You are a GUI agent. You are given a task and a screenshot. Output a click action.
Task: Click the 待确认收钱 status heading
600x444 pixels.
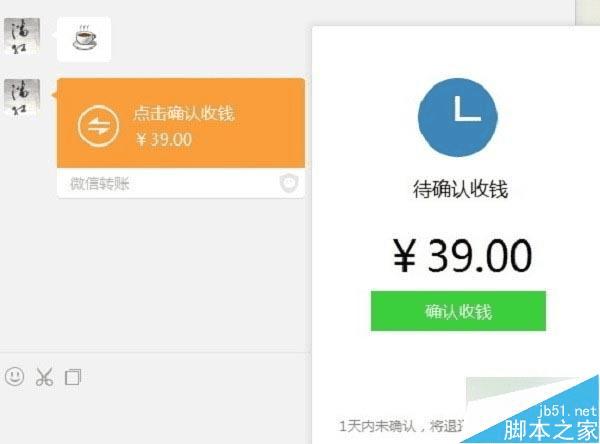click(460, 189)
